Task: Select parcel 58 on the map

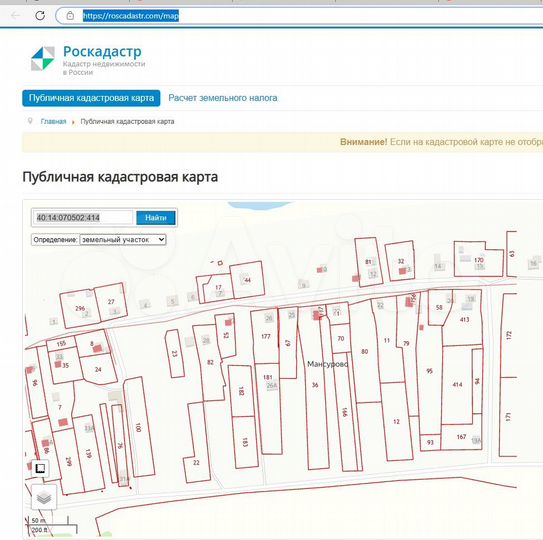Action: click(439, 307)
